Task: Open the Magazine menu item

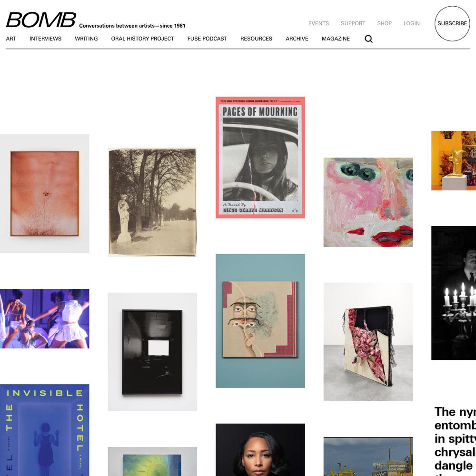Action: click(x=336, y=39)
